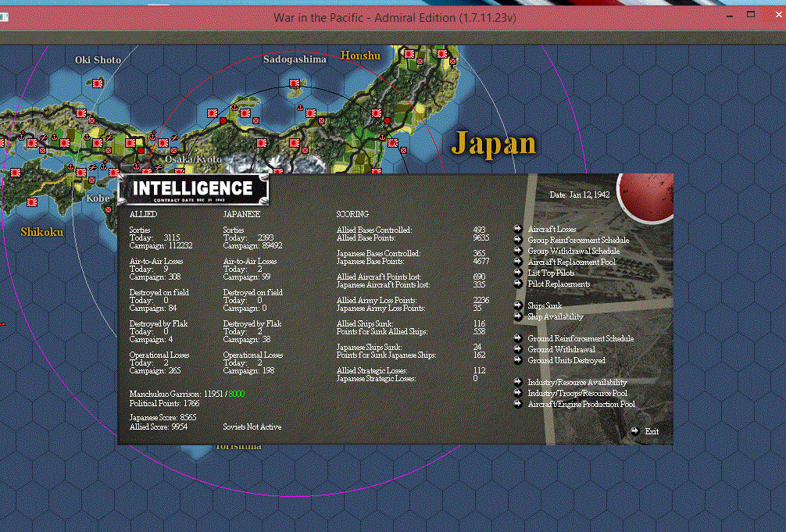The height and width of the screenshot is (532, 786).
Task: Click the Soviets Not Active status text
Action: [x=252, y=427]
